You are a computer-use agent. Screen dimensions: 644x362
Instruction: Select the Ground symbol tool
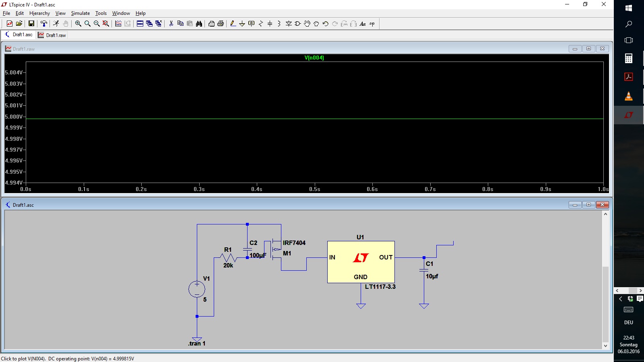242,24
